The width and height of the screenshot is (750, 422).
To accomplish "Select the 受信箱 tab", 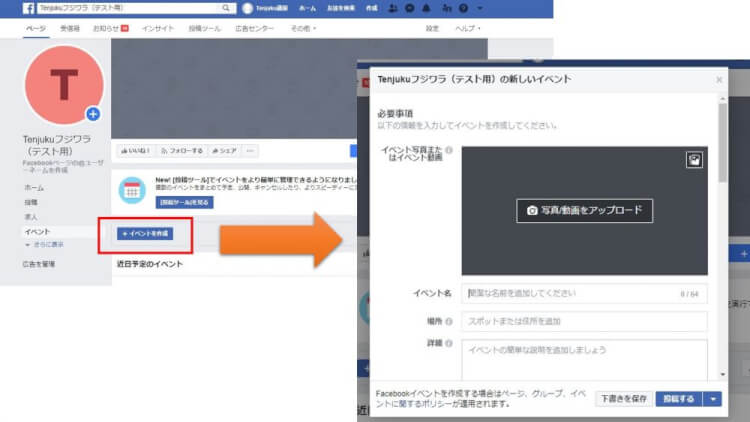I will pos(70,29).
